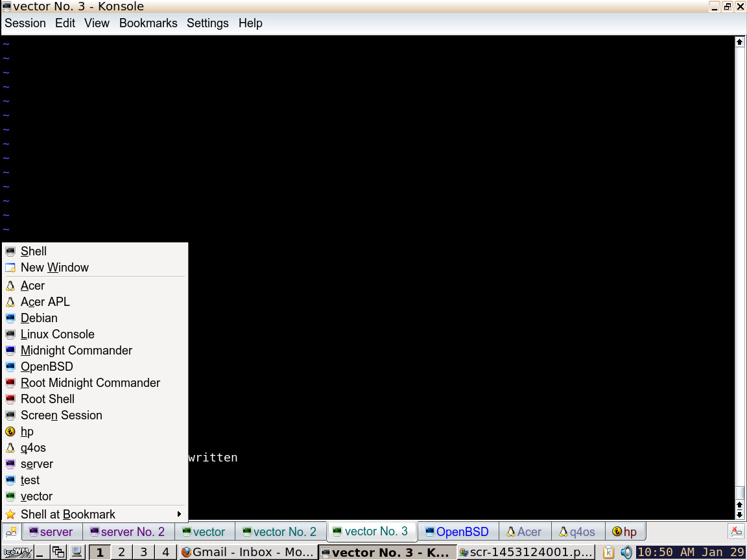The height and width of the screenshot is (560, 747).
Task: Click the penguin icon beside Acer APL
Action: 10,302
